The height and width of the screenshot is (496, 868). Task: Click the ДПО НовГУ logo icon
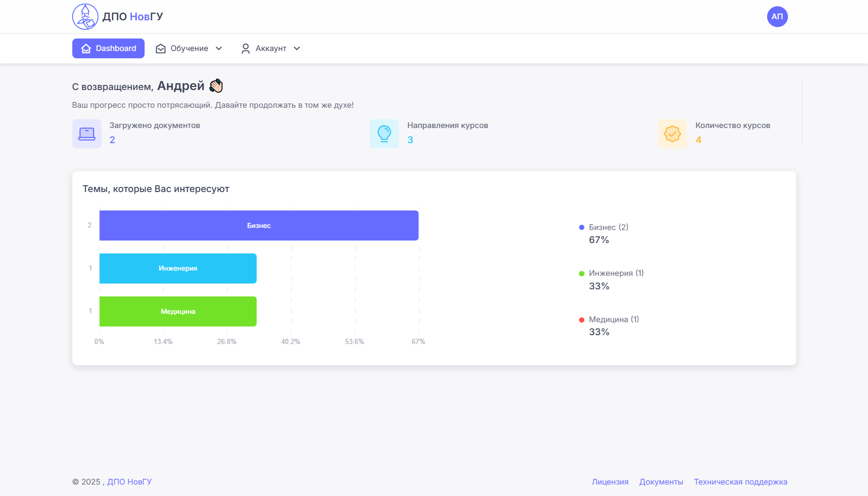(85, 17)
